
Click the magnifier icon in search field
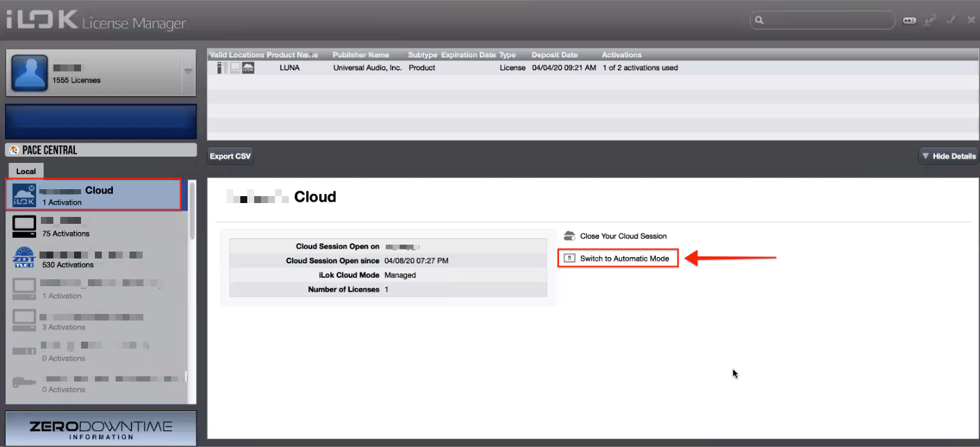[759, 21]
